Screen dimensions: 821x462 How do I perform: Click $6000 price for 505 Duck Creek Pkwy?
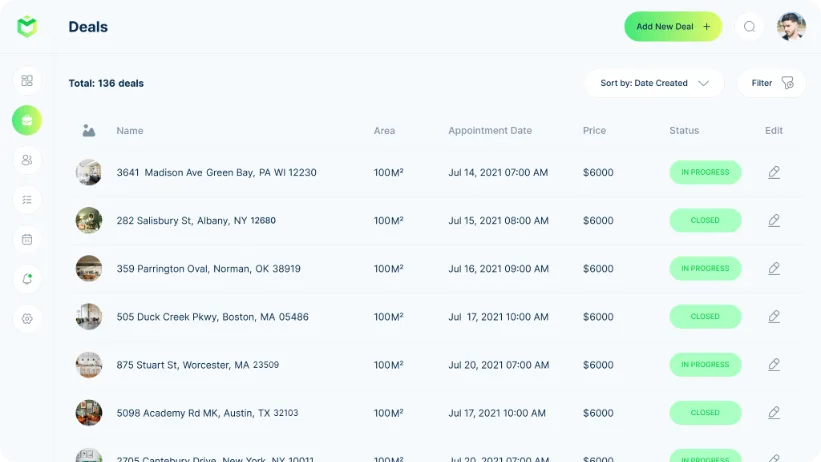(598, 317)
